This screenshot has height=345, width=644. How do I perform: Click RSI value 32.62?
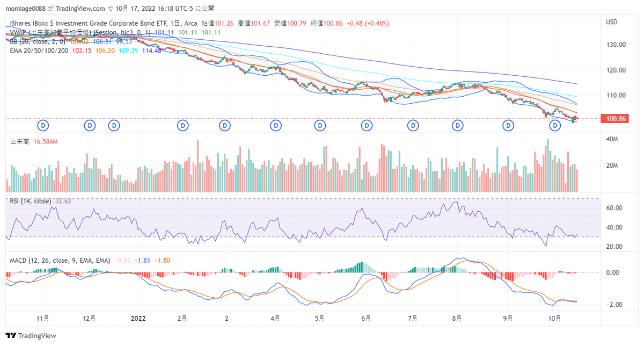tap(63, 201)
